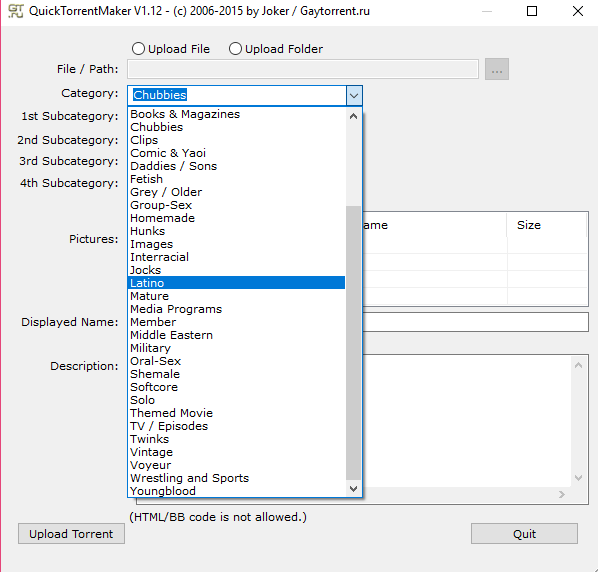
Task: Select Fetish category option
Action: [236, 179]
